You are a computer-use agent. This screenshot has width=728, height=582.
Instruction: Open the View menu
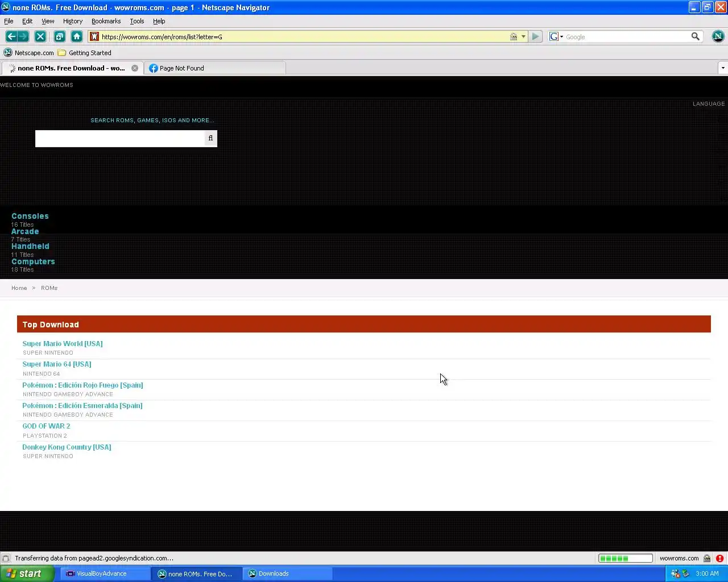tap(48, 21)
